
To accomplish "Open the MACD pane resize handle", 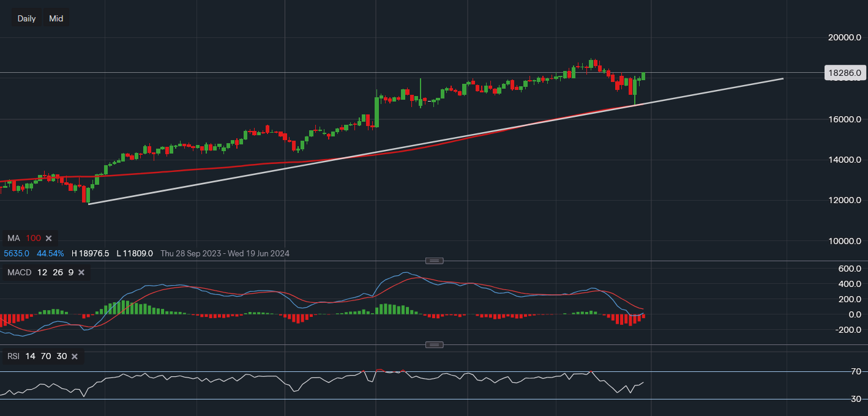I will point(434,261).
